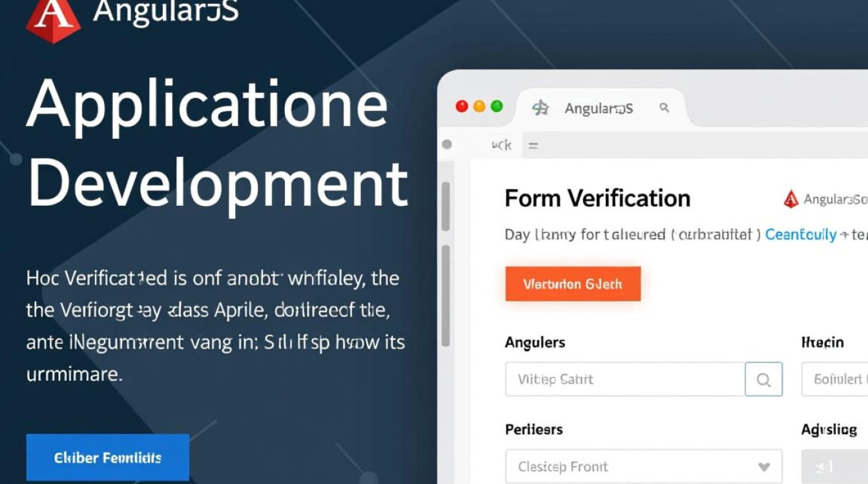
Task: Click the yellow traffic light dot on the mock browser
Action: [x=479, y=106]
